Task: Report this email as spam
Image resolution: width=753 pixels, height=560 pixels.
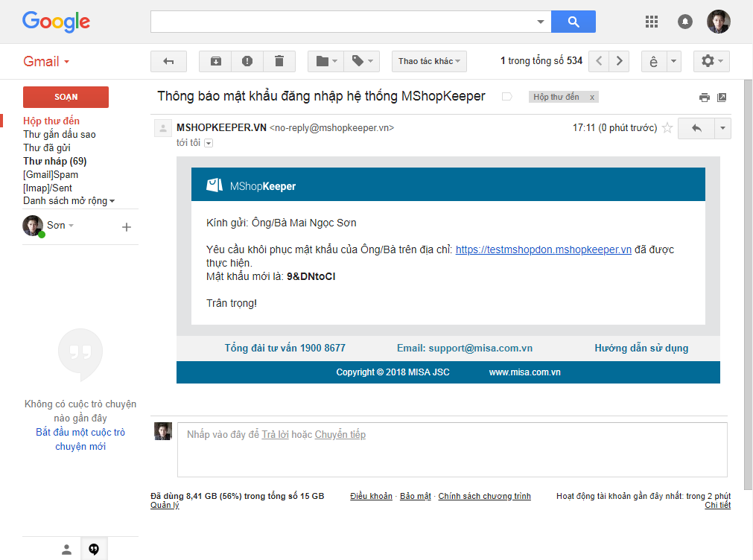Action: (x=247, y=61)
